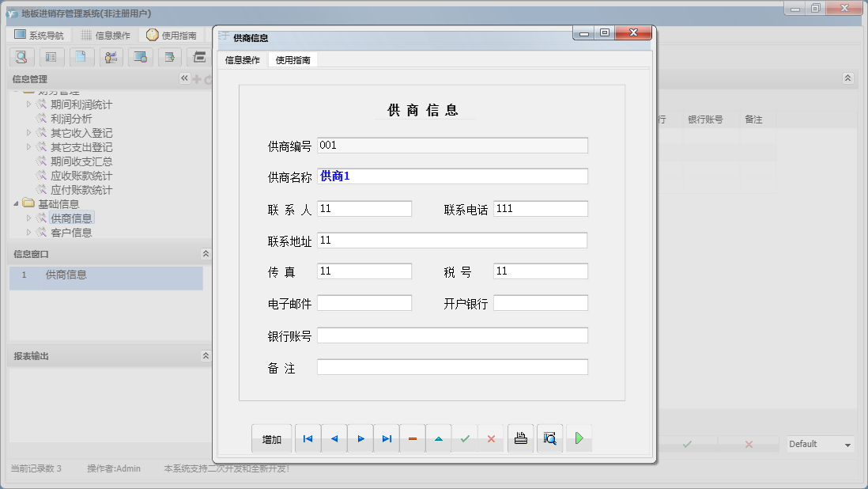Select 期间收支汇总 in the tree
Image resolution: width=868 pixels, height=489 pixels.
(x=81, y=161)
